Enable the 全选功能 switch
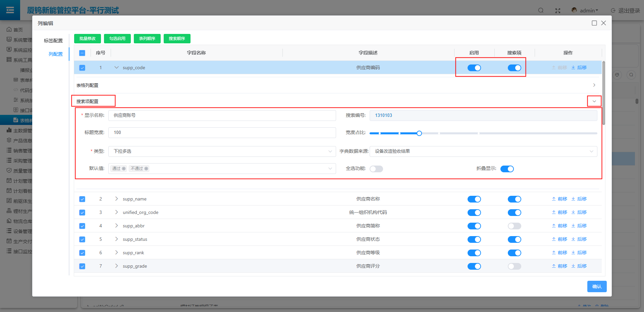This screenshot has height=312, width=644. pyautogui.click(x=376, y=169)
